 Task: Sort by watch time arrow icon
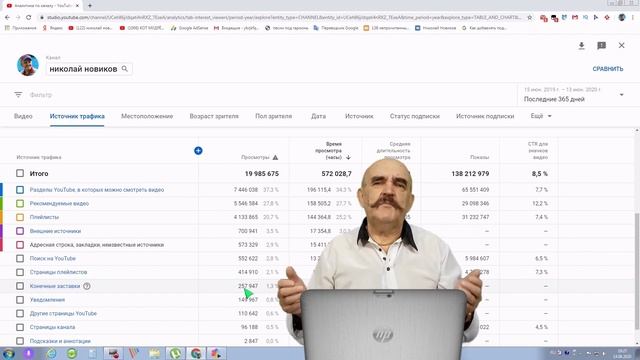[348, 157]
